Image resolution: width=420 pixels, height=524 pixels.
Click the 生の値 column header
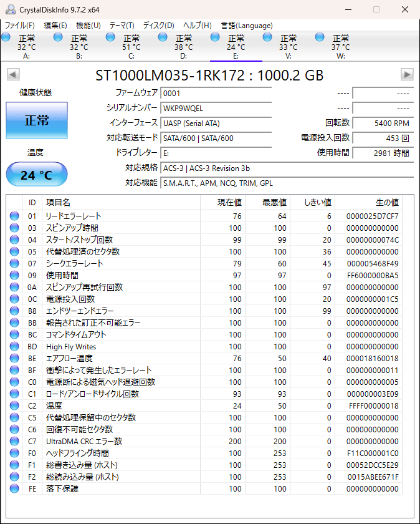pos(386,203)
